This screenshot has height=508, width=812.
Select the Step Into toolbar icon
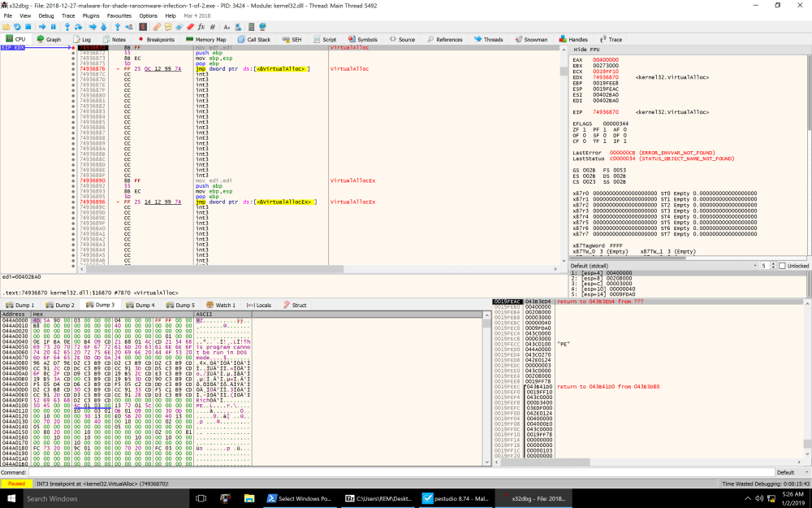[67, 27]
